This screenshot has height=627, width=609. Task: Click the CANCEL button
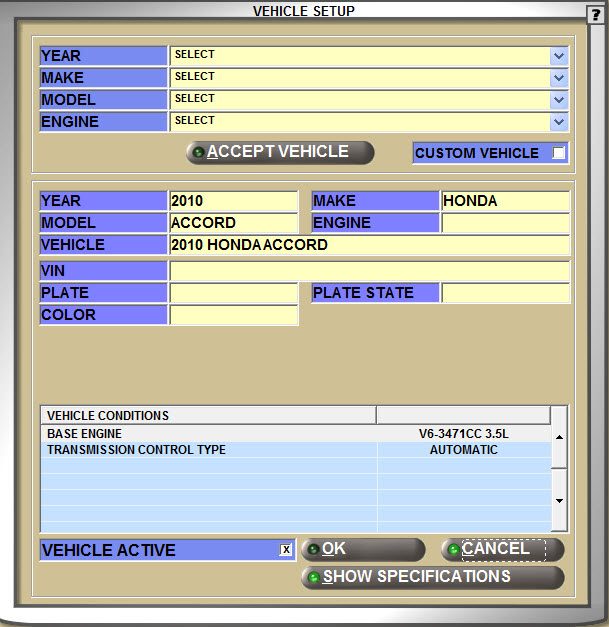coord(502,549)
